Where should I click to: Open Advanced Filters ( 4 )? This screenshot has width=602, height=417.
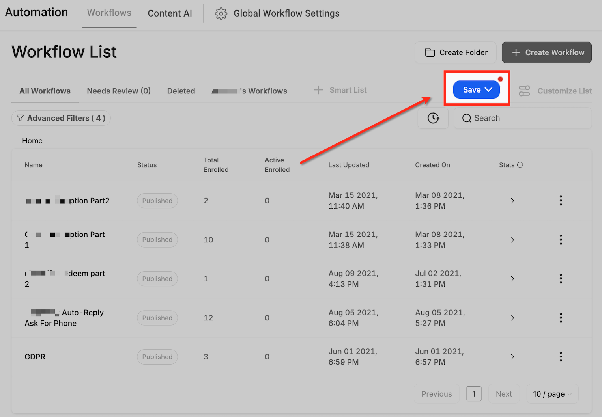pos(61,118)
